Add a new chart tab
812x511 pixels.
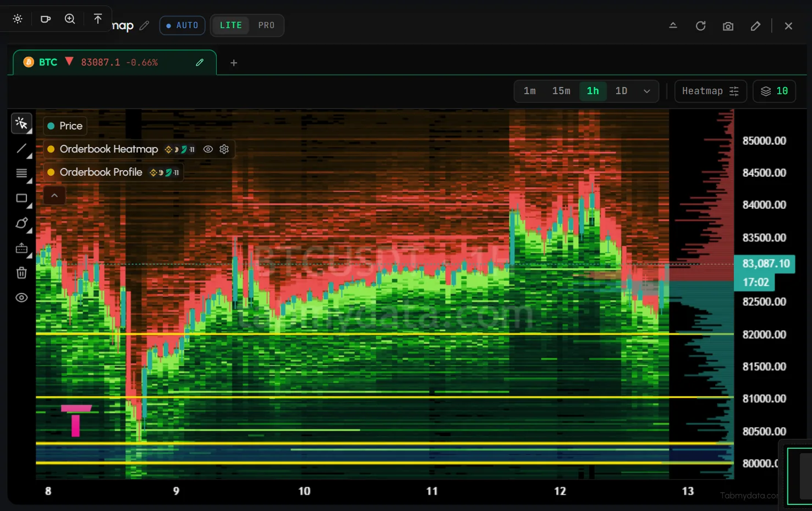pos(234,63)
